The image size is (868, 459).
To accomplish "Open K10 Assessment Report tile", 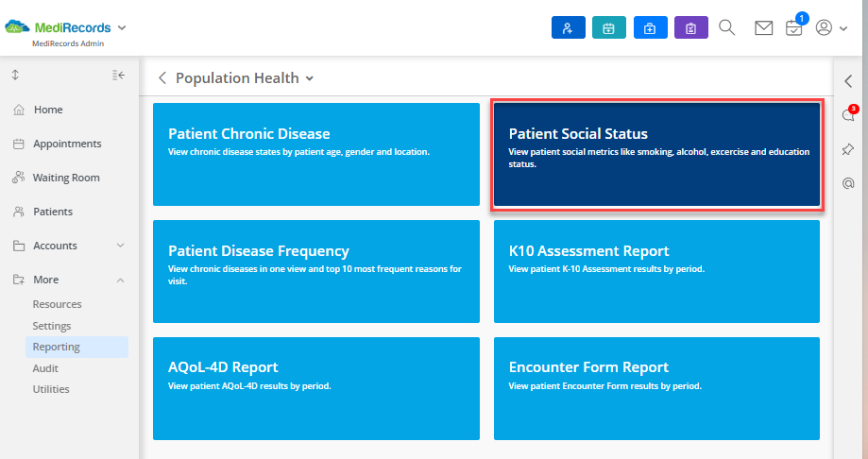I will 656,271.
